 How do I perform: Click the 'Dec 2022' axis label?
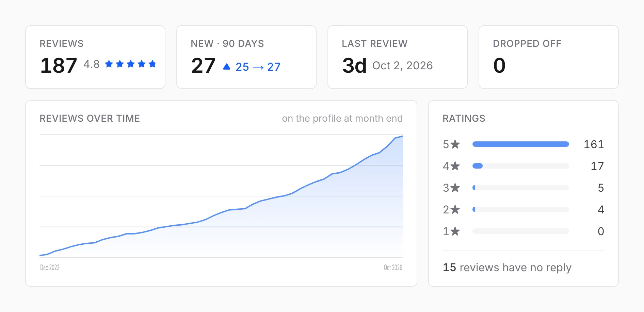[x=50, y=268]
